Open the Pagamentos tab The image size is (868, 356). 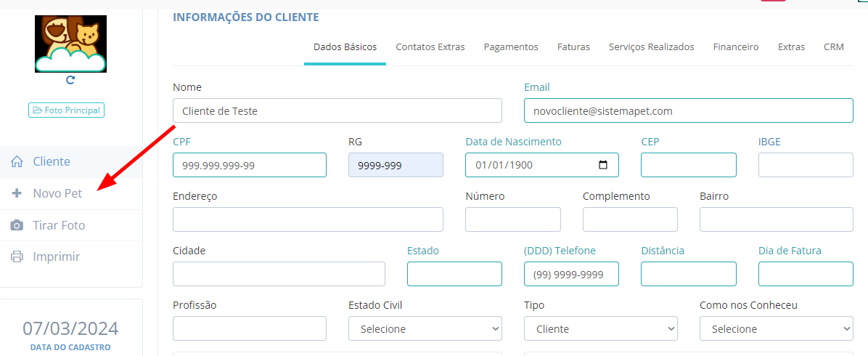[511, 47]
